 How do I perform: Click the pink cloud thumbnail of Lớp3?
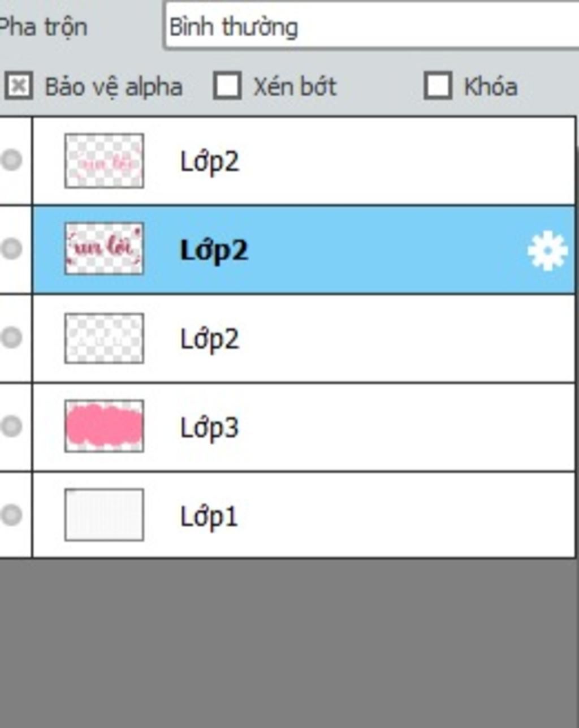(x=104, y=426)
